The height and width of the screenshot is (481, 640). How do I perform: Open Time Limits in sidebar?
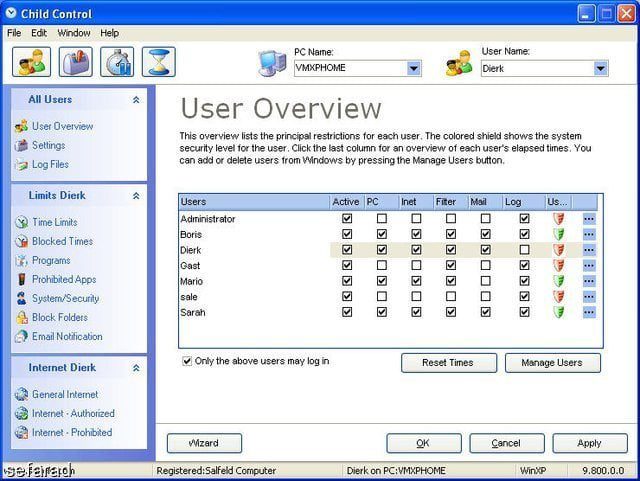54,222
